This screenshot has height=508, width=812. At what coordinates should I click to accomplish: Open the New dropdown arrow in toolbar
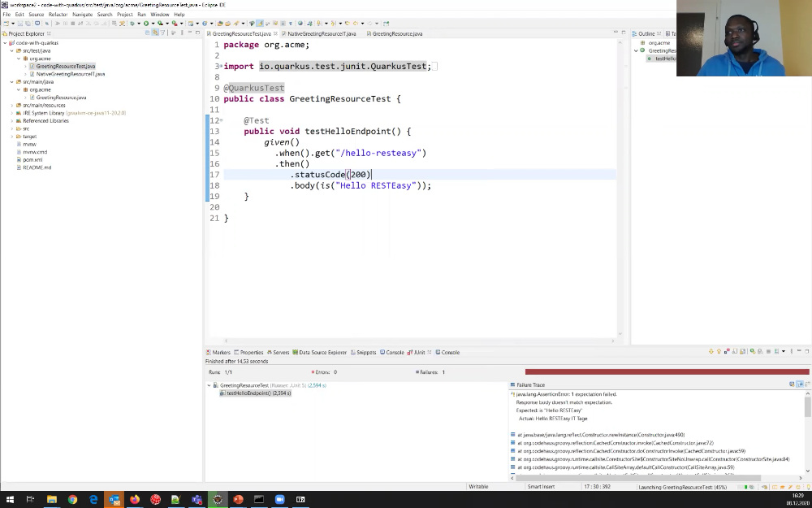coord(13,24)
